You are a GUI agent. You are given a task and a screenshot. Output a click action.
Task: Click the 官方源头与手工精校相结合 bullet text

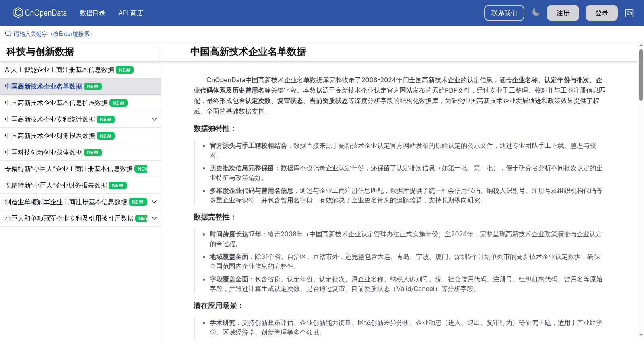[248, 145]
